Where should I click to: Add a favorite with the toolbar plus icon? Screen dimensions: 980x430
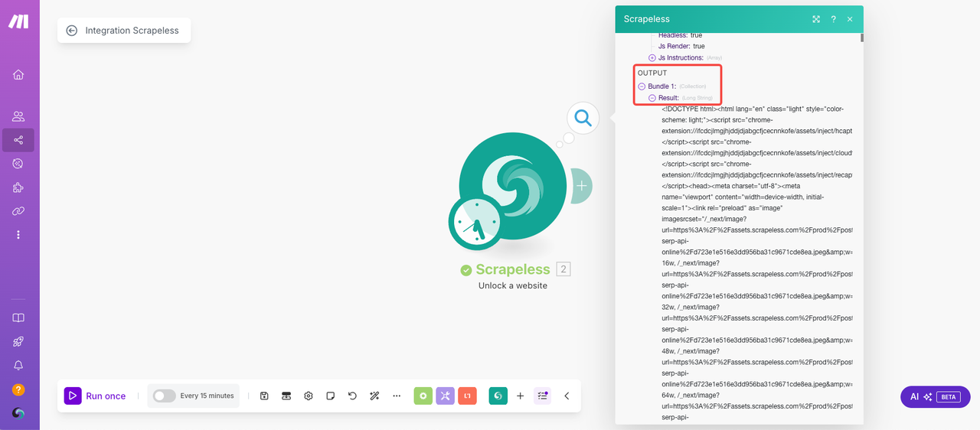tap(521, 396)
